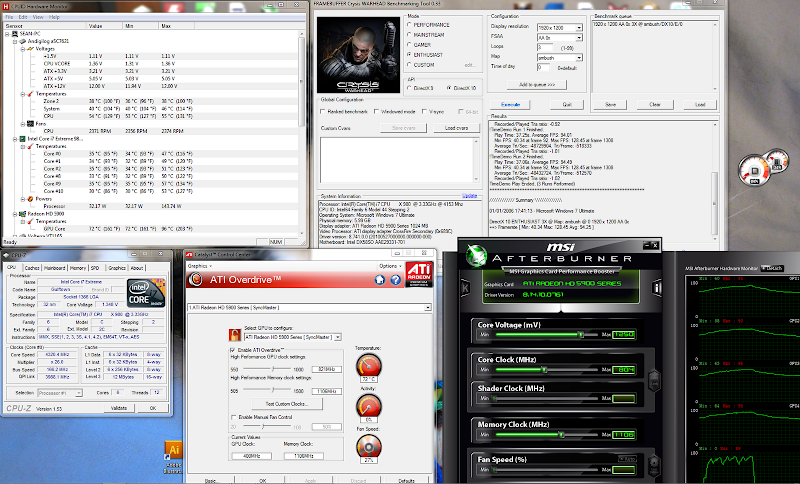The height and width of the screenshot is (484, 800).
Task: Click the Intel Core i7 Extreme node icon
Action: (22, 139)
